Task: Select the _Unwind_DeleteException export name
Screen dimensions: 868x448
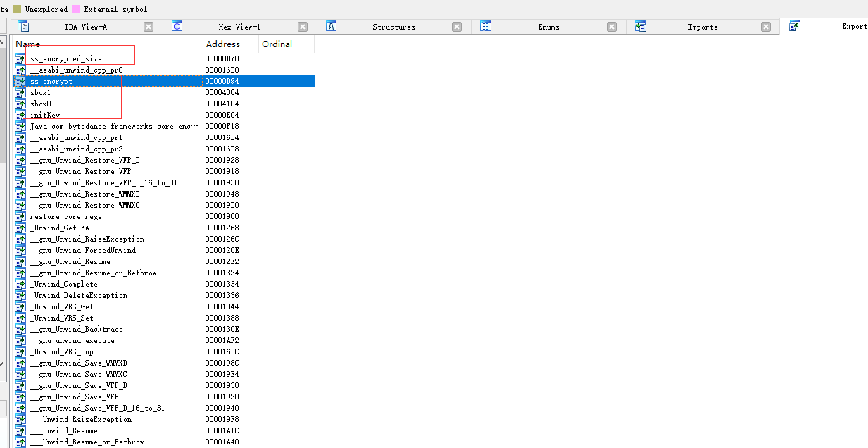Action: [x=79, y=296]
